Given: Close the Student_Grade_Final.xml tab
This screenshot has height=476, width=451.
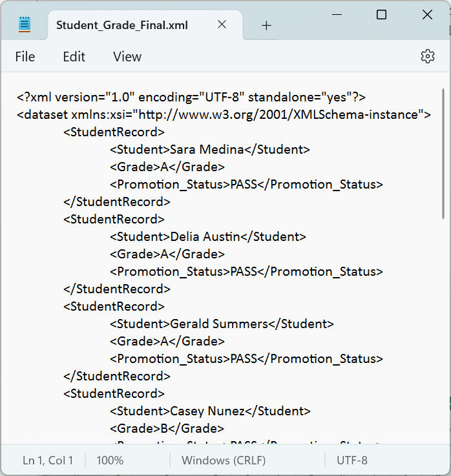Looking at the screenshot, I should 222,25.
